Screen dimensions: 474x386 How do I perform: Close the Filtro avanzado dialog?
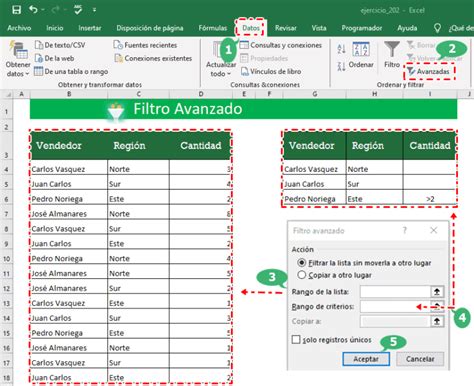pos(433,230)
